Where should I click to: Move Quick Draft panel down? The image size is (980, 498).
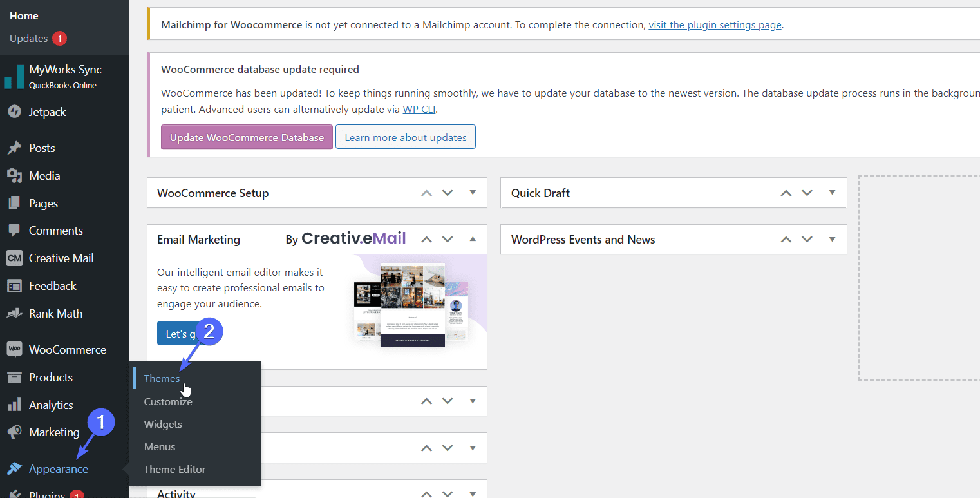[807, 193]
